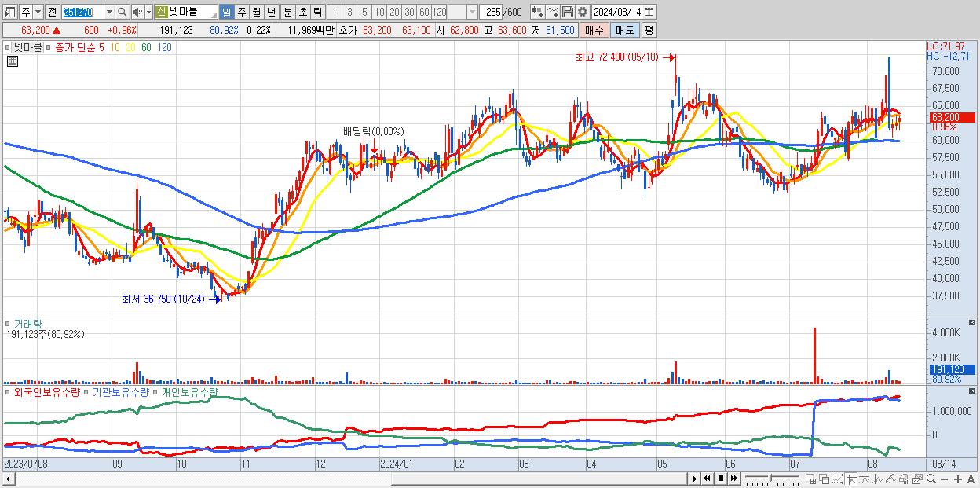The height and width of the screenshot is (488, 980).
Task: Click the 전 button in toolbar
Action: point(51,12)
